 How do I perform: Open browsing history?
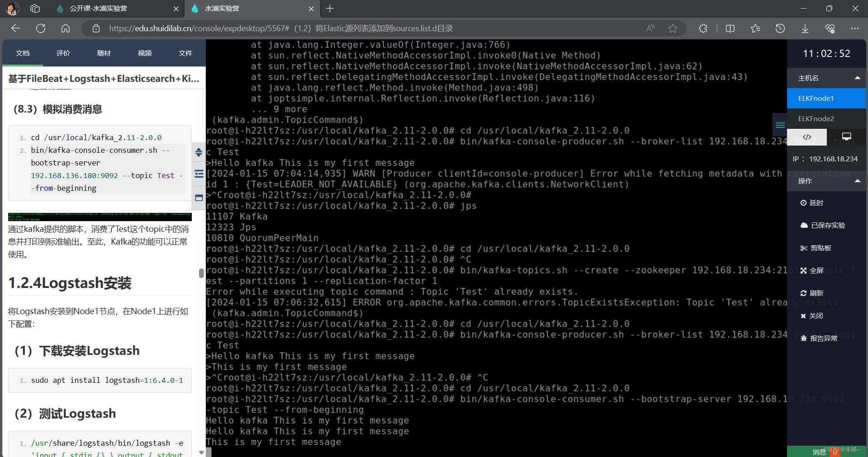coord(780,28)
